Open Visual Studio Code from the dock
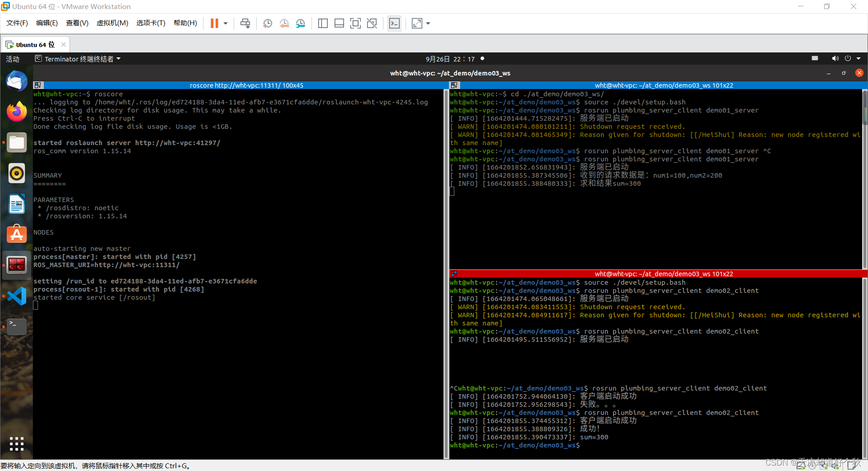Screen dimensions: 868x471 pos(17,296)
